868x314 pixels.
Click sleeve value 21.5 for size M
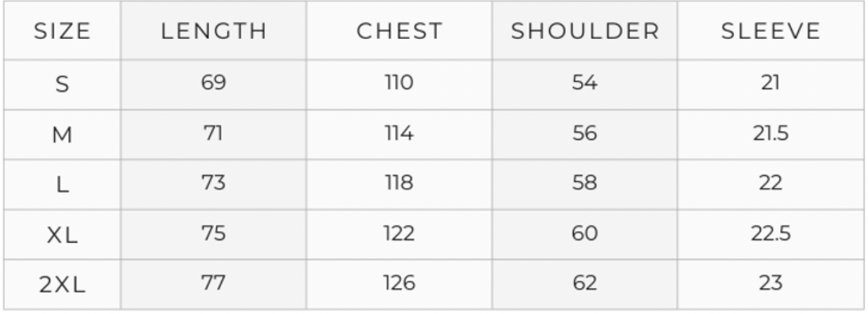click(770, 134)
